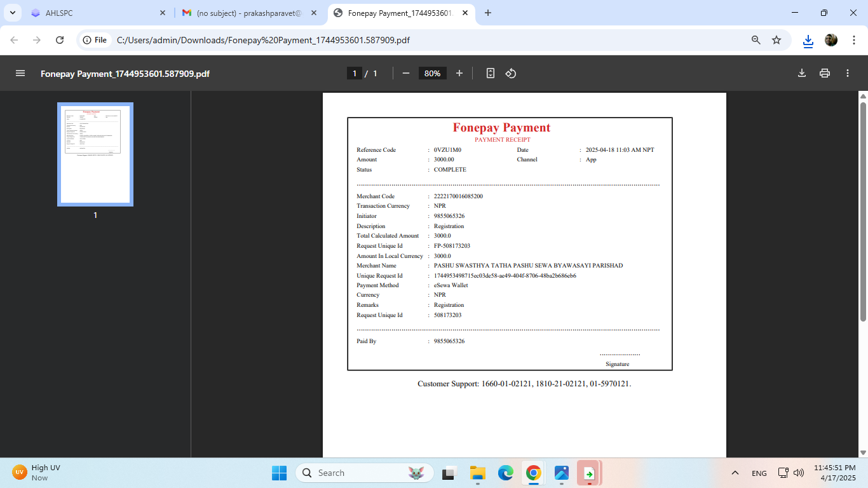The height and width of the screenshot is (488, 868).
Task: Click the Request Unique Id FP-508173203
Action: coord(452,246)
